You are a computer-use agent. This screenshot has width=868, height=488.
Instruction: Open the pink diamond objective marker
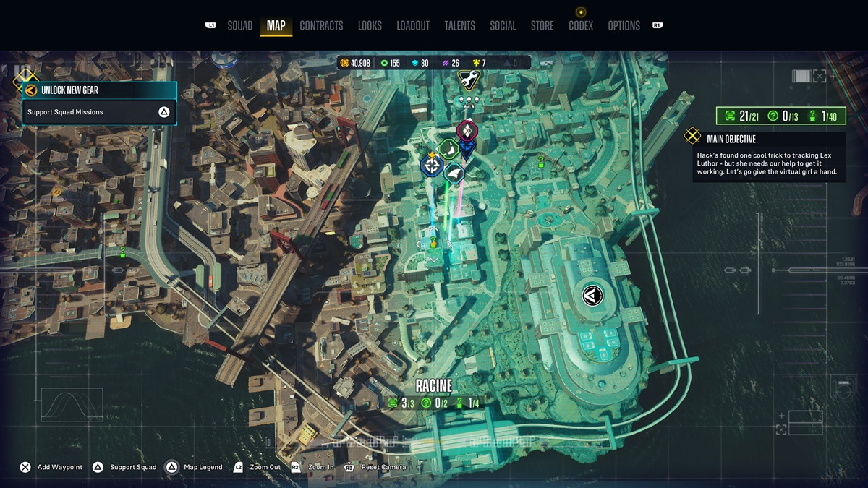click(468, 129)
